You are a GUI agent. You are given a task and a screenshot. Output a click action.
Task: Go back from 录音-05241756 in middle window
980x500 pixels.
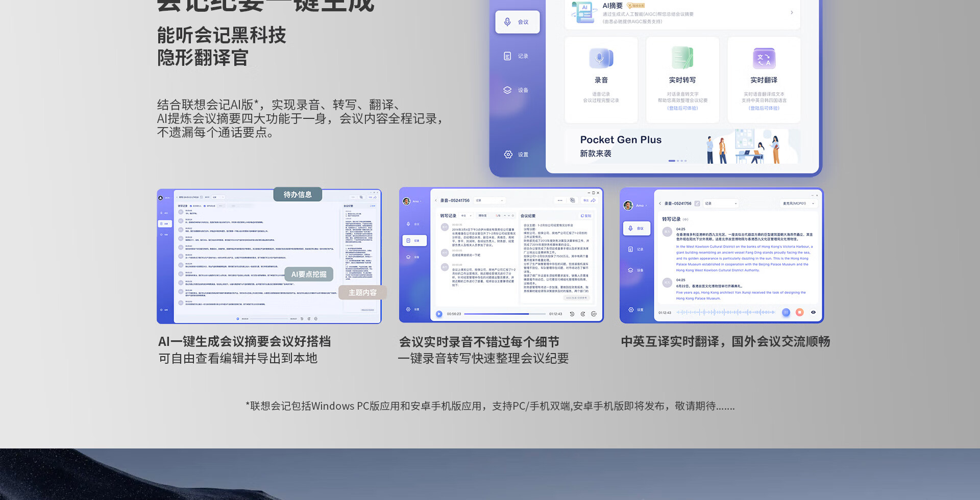tap(436, 201)
